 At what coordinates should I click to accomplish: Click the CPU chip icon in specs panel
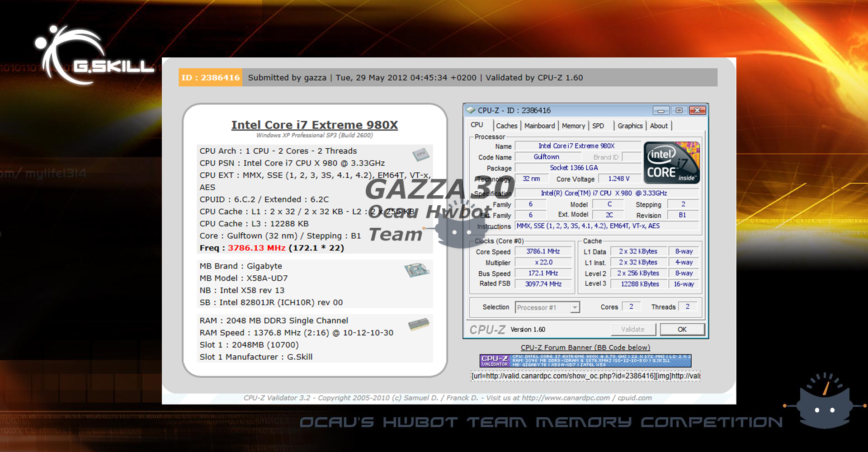(420, 154)
